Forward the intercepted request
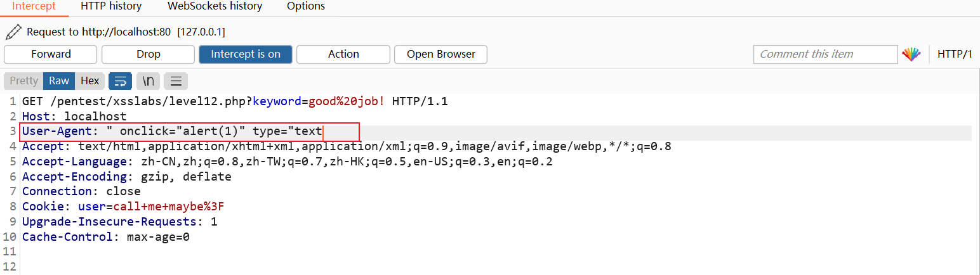 tap(51, 54)
